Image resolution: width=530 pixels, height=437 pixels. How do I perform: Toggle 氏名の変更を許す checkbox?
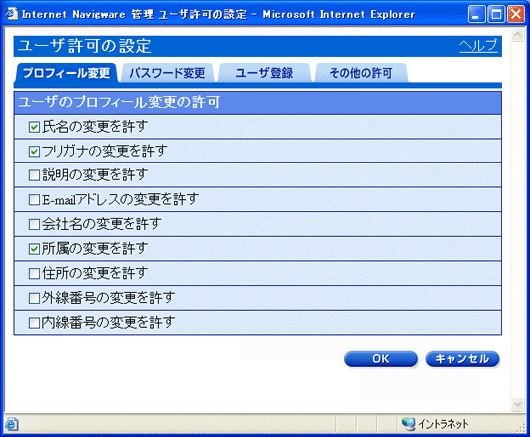coord(34,127)
